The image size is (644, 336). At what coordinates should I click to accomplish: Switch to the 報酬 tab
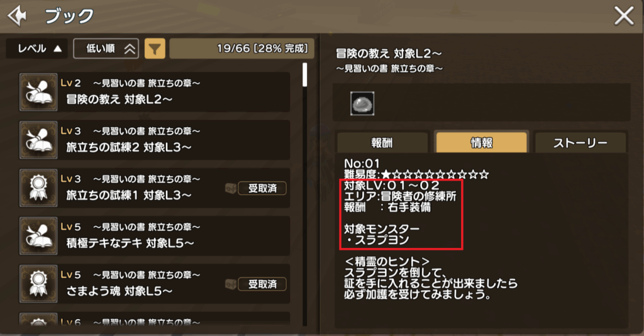(x=382, y=143)
